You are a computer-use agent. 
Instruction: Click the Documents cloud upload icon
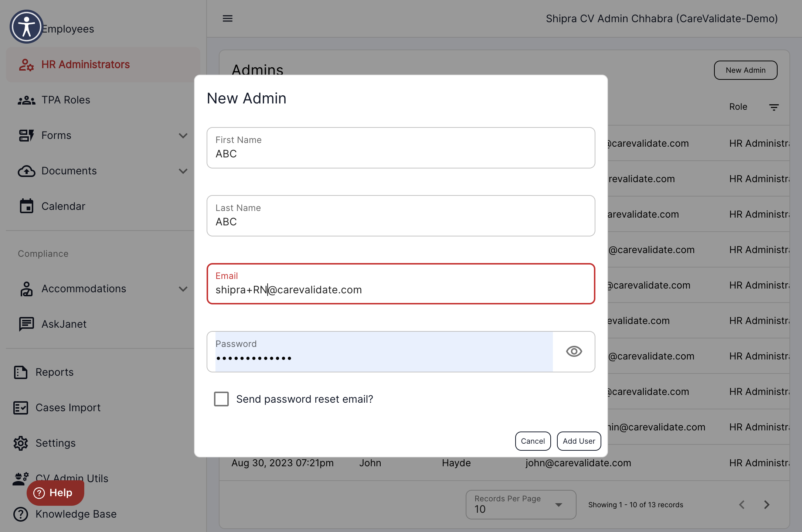pos(26,171)
